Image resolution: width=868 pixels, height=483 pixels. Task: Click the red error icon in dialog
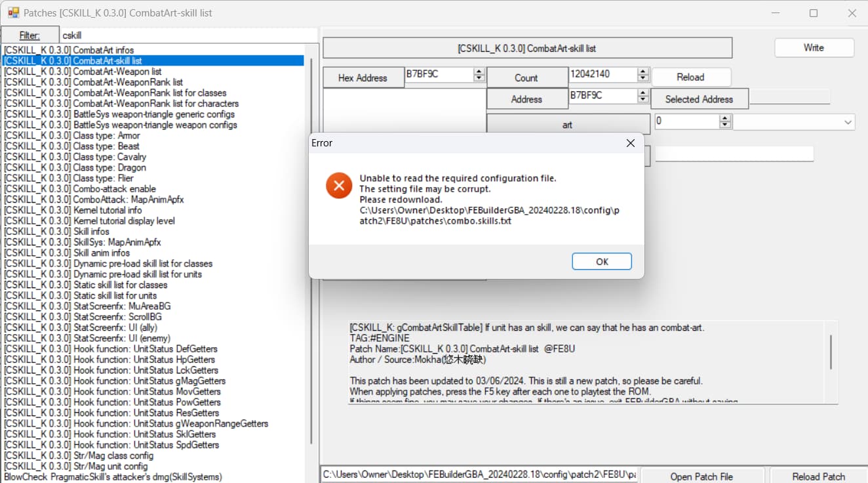[x=339, y=186]
